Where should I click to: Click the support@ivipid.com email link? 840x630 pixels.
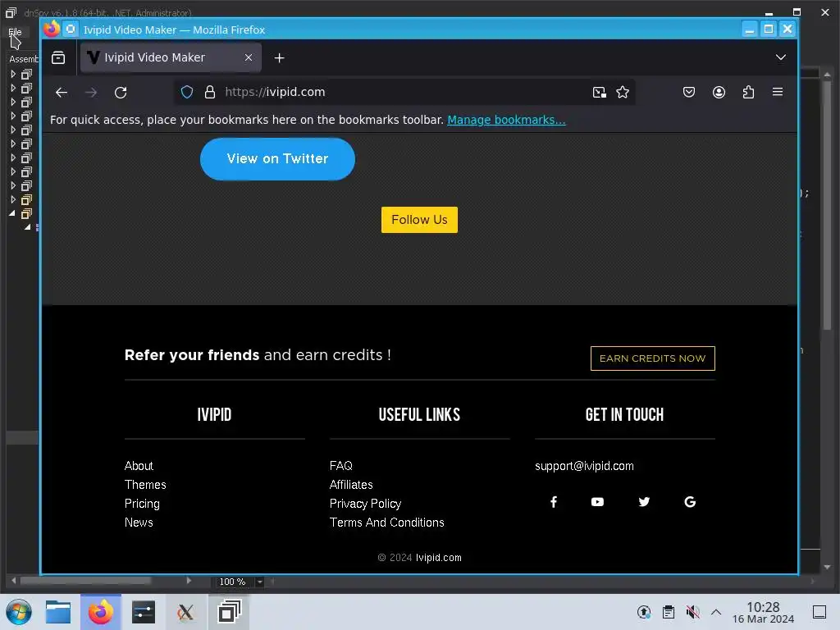[x=584, y=466]
